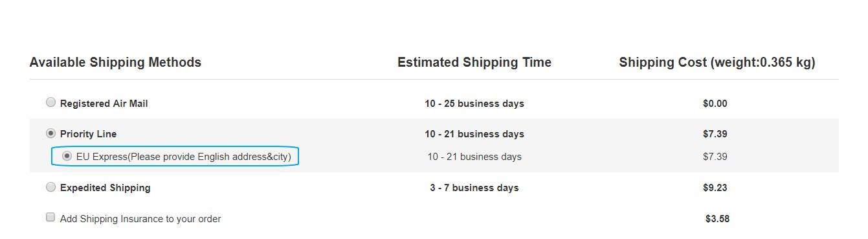Click the $3.58 insurance price
Screen dimensions: 868x239
click(718, 219)
